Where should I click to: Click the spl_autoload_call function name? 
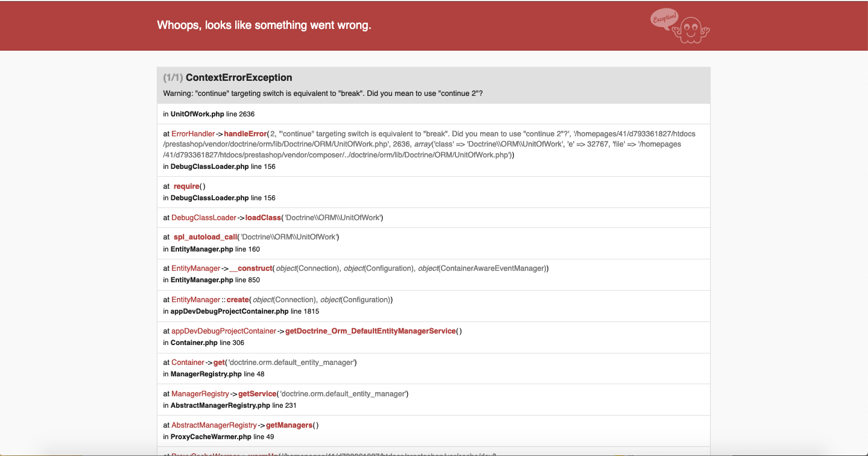click(x=205, y=237)
